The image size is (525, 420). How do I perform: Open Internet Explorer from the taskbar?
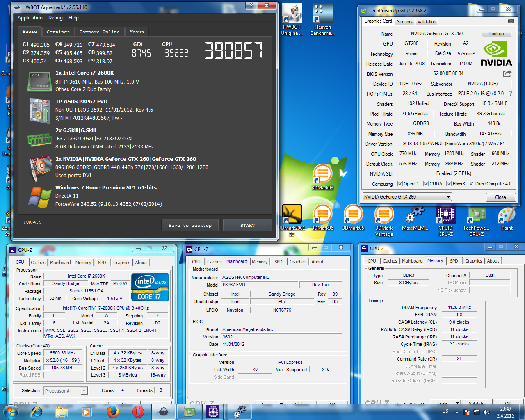[x=37, y=412]
